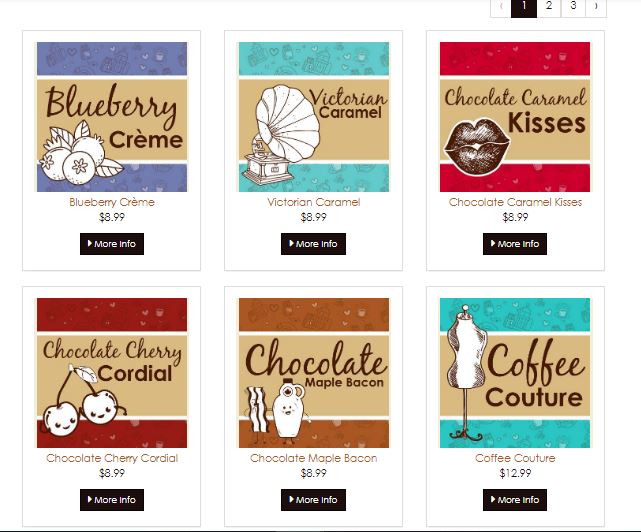The height and width of the screenshot is (532, 641).
Task: Go to page 3 of products
Action: coord(573,7)
